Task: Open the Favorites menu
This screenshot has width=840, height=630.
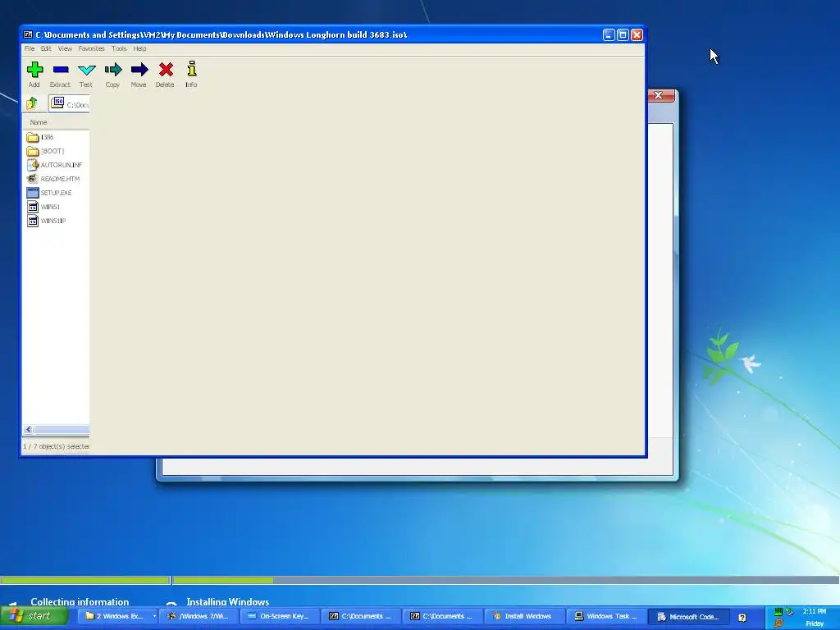Action: [92, 48]
